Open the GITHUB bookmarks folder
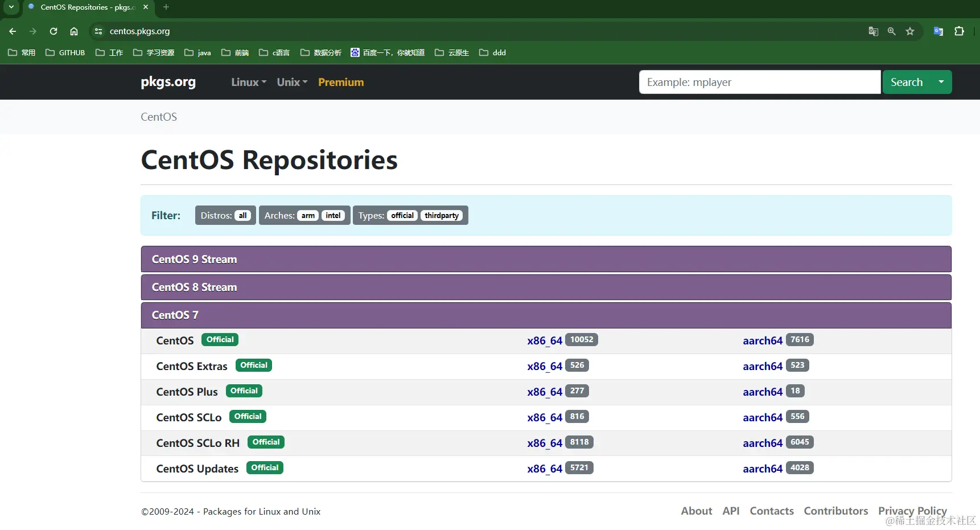980x530 pixels. [x=65, y=52]
